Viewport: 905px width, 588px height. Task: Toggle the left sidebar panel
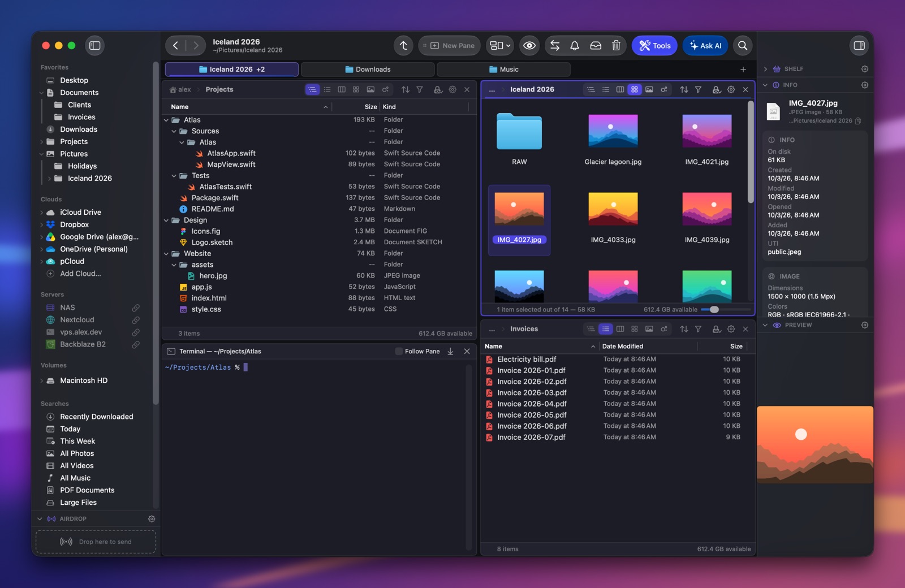[x=95, y=46]
